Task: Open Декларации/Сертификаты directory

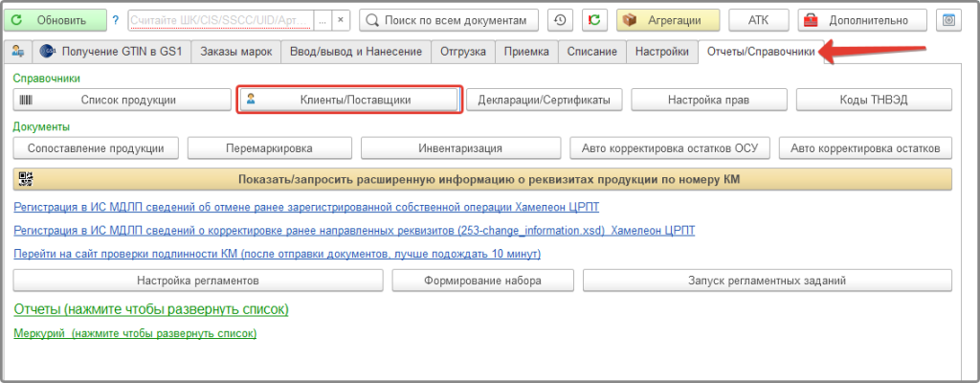Action: [544, 100]
